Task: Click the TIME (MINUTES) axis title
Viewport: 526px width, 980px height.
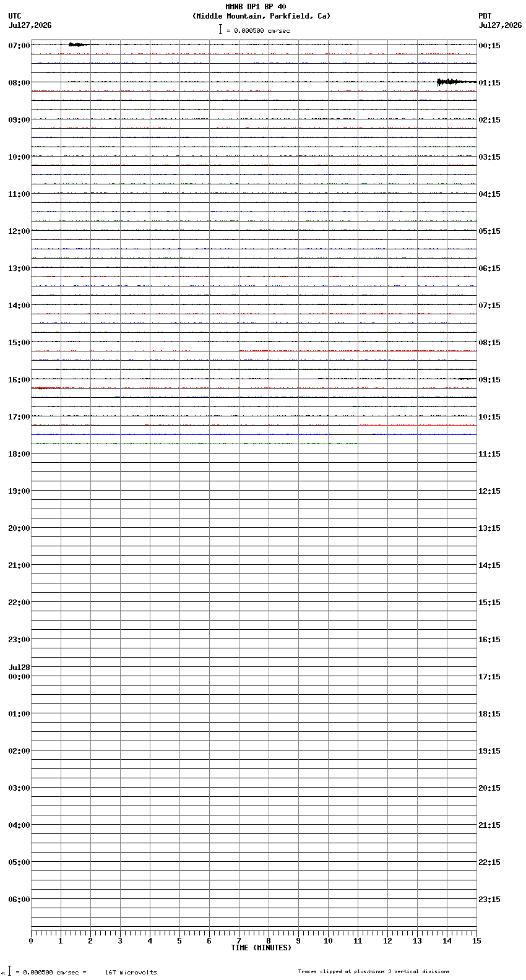Action: click(x=261, y=948)
